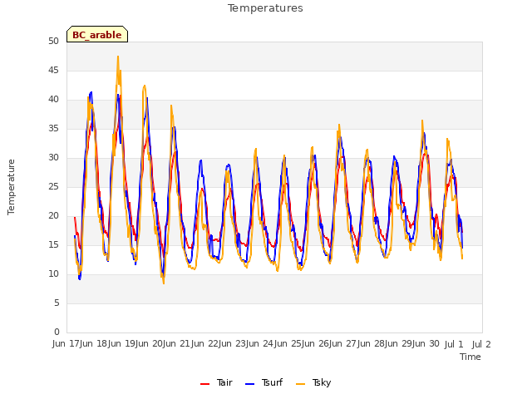Click the Jul 1 x-axis tick label
The height and width of the screenshot is (399, 532).
pyautogui.click(x=454, y=344)
